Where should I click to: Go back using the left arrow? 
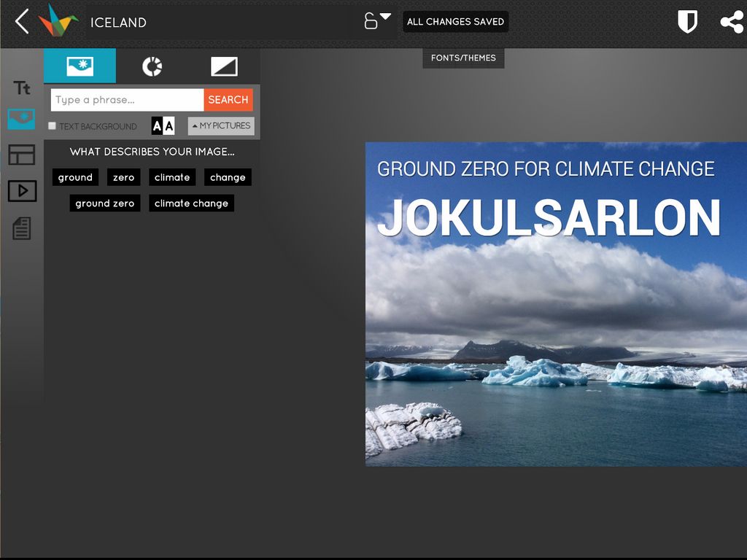click(x=23, y=22)
